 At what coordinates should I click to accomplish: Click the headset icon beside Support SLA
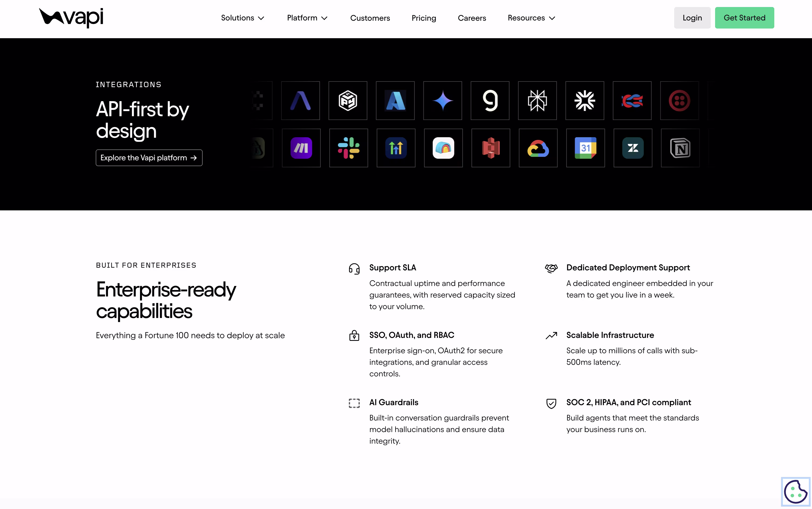click(354, 269)
